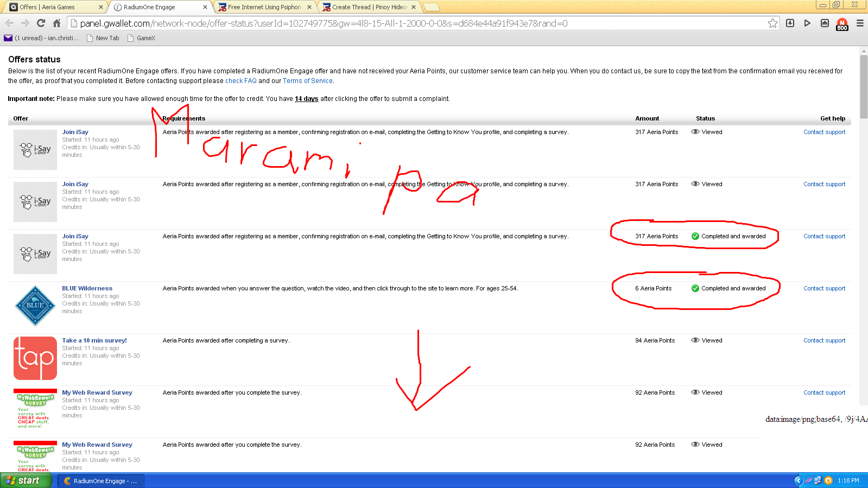Viewport: 868px width, 488px height.
Task: Reload the current page
Action: [x=41, y=23]
